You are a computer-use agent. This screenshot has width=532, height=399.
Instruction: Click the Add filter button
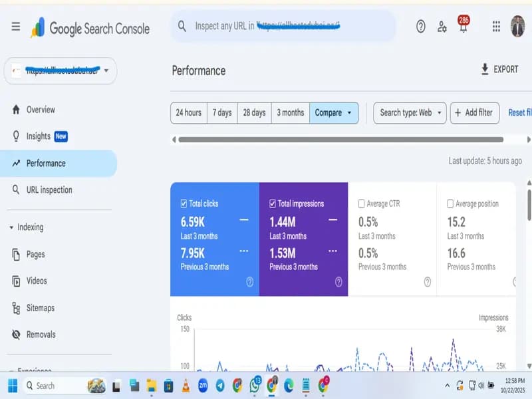475,112
